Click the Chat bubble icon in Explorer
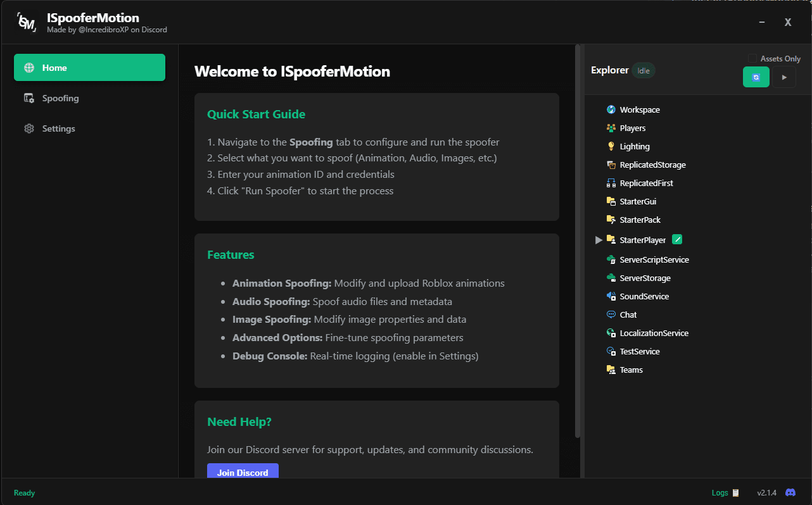The height and width of the screenshot is (505, 812). coord(611,314)
